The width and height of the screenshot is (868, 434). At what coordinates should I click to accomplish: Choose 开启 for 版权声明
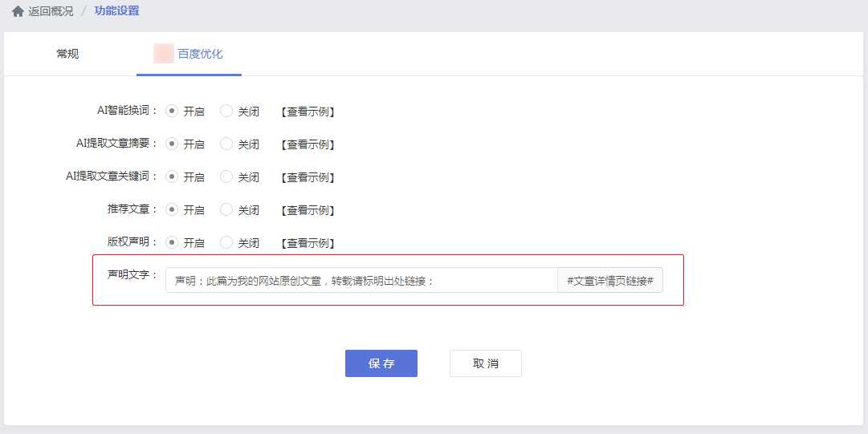[x=172, y=242]
